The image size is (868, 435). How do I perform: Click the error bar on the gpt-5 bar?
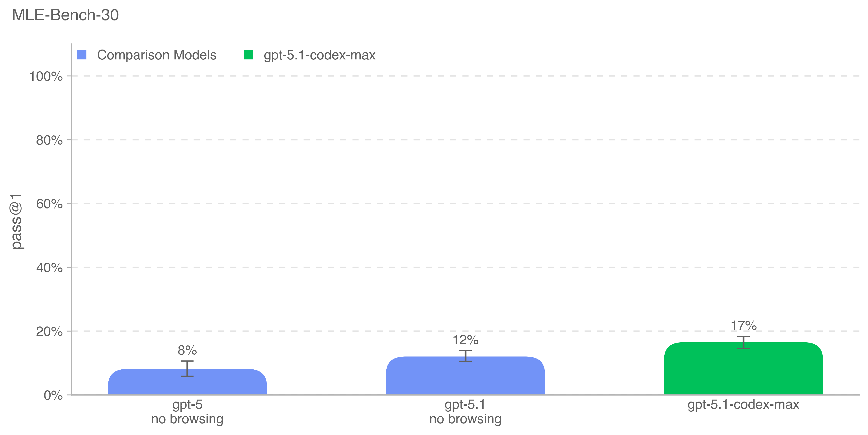pos(187,368)
